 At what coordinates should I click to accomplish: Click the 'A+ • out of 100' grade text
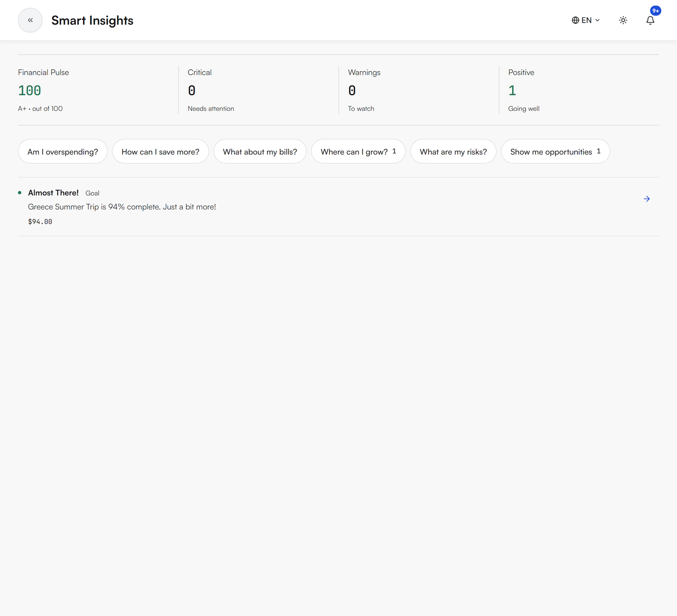(x=40, y=109)
